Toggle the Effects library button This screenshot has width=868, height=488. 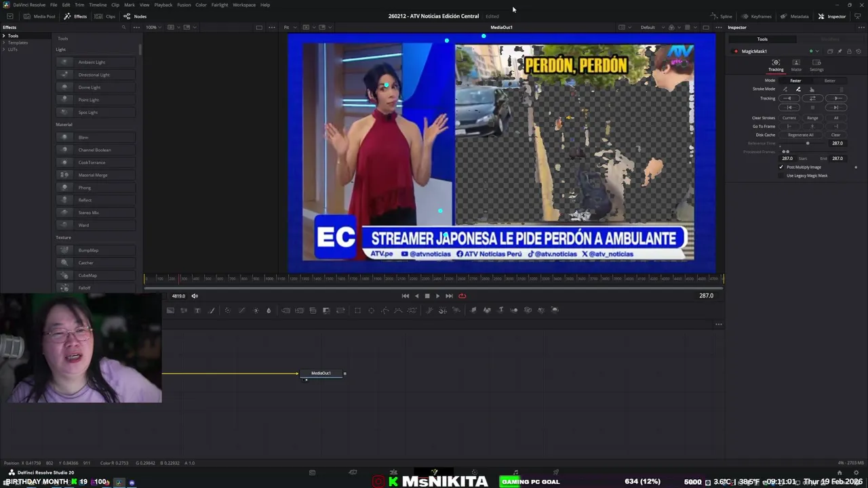pos(75,16)
